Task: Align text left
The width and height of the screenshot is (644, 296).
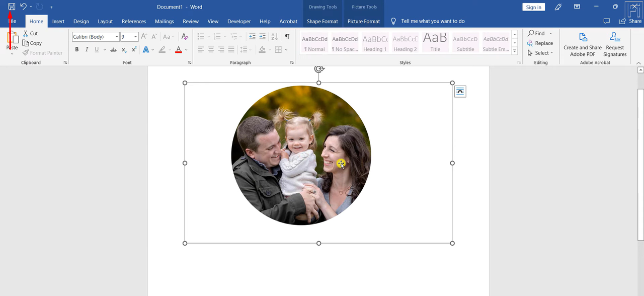Action: pyautogui.click(x=201, y=50)
